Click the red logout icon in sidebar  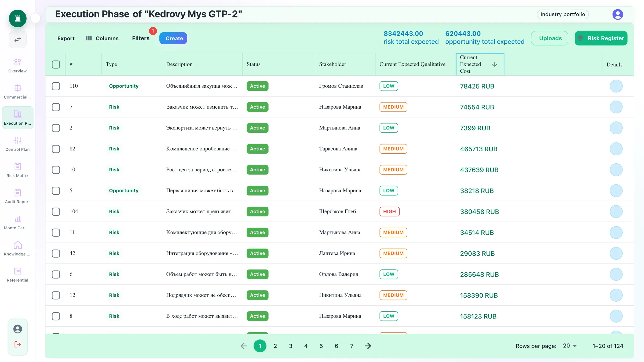tap(18, 344)
